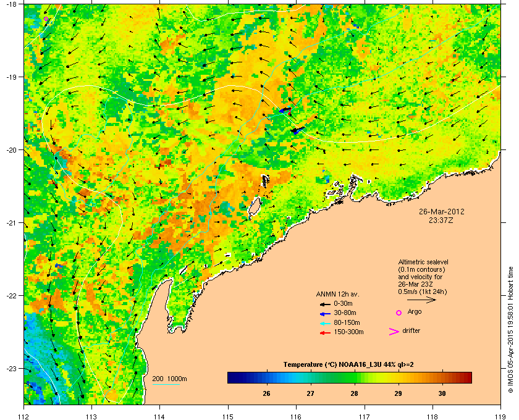Viewport: 519px width, 420px height.
Task: Click the 0.5m/s (1kt 24h) scale text
Action: tap(423, 292)
